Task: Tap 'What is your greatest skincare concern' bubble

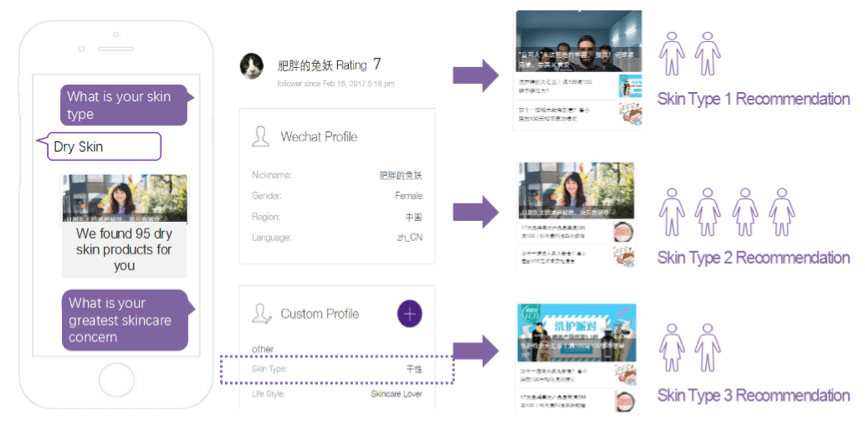Action: 123,320
